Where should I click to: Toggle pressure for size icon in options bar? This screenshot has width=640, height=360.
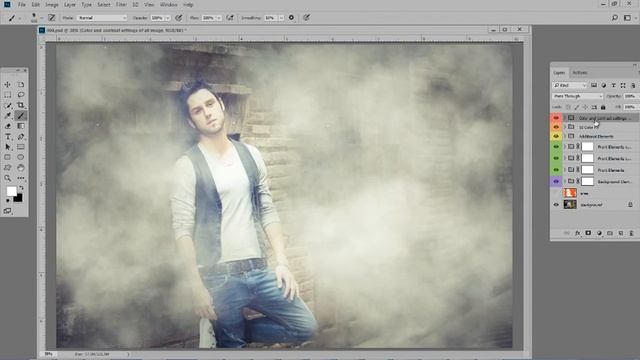307,18
